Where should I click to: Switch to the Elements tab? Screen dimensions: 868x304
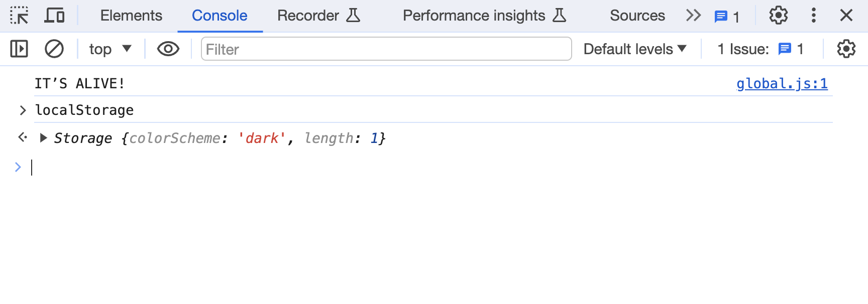click(131, 16)
